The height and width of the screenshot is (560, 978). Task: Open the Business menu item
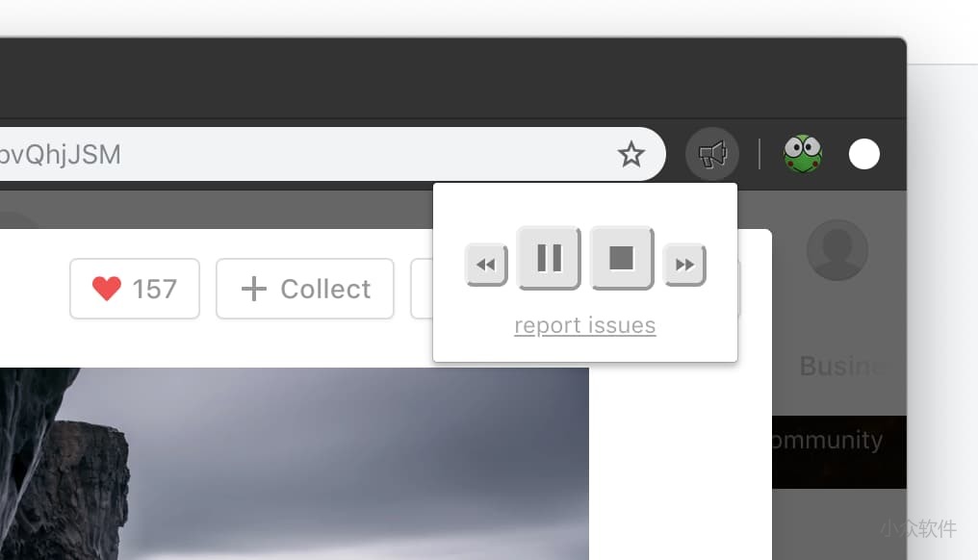(x=843, y=367)
